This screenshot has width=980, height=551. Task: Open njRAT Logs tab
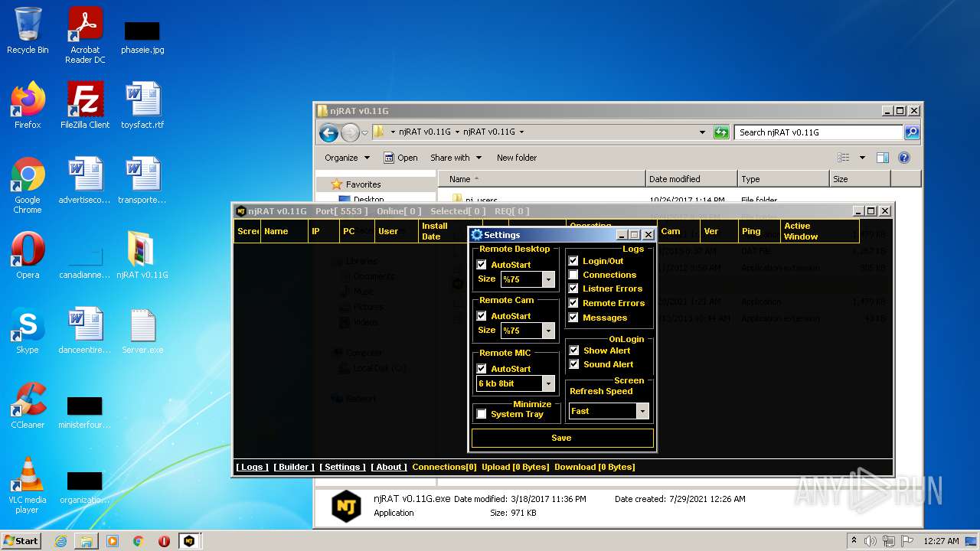click(x=252, y=467)
